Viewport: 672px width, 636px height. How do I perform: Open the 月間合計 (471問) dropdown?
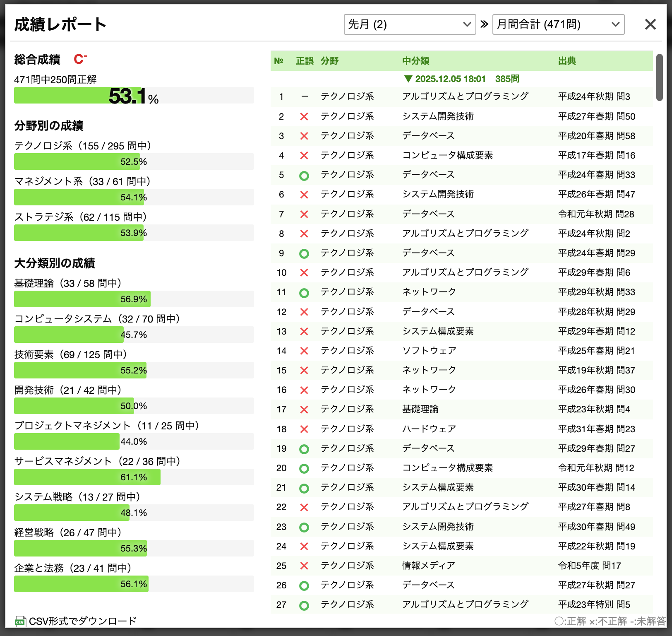click(x=558, y=24)
